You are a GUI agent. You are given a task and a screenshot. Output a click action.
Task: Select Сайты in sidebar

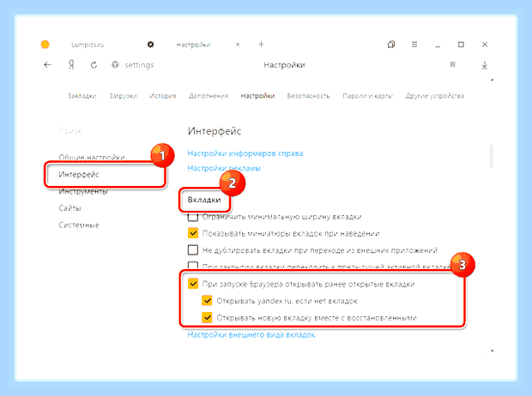pyautogui.click(x=70, y=208)
